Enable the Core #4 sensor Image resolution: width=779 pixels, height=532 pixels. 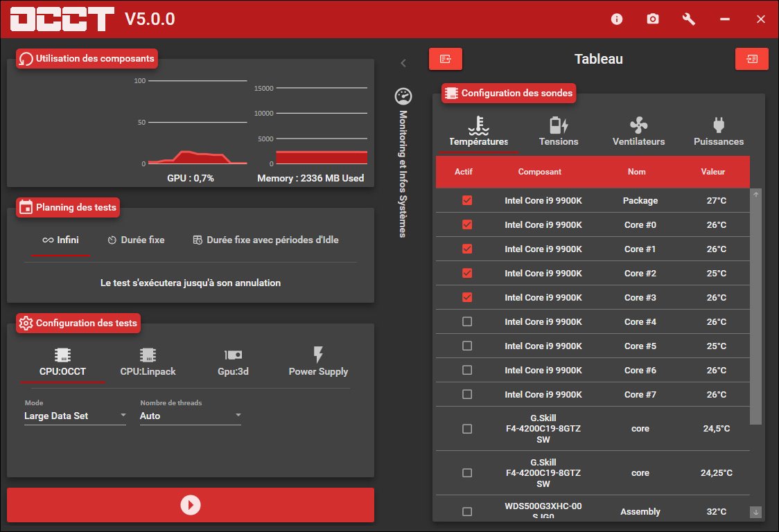coord(467,321)
